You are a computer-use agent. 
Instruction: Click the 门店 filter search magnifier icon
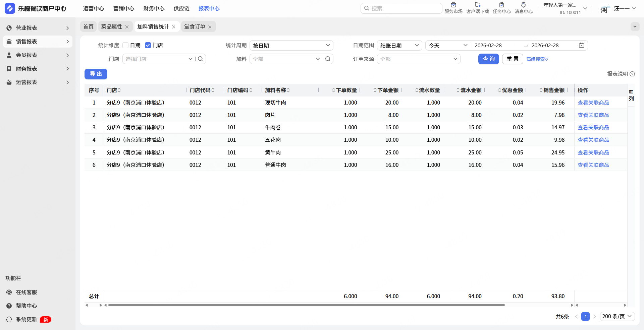(201, 59)
